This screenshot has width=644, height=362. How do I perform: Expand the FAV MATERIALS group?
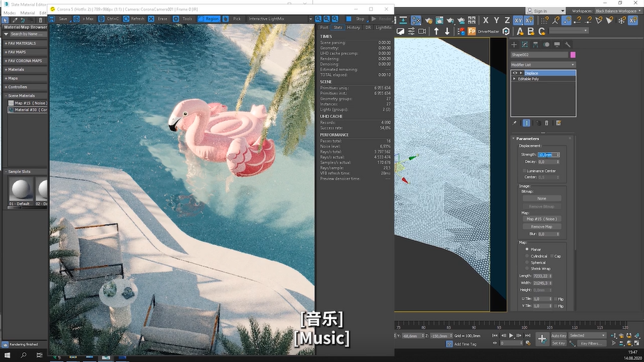[26, 43]
